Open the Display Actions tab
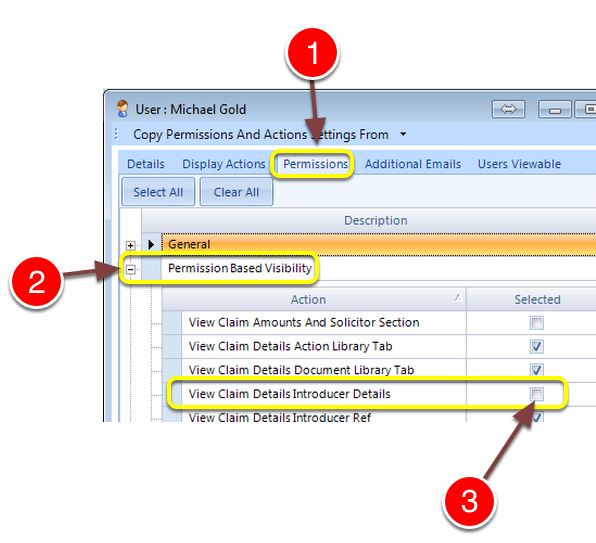 pyautogui.click(x=224, y=164)
